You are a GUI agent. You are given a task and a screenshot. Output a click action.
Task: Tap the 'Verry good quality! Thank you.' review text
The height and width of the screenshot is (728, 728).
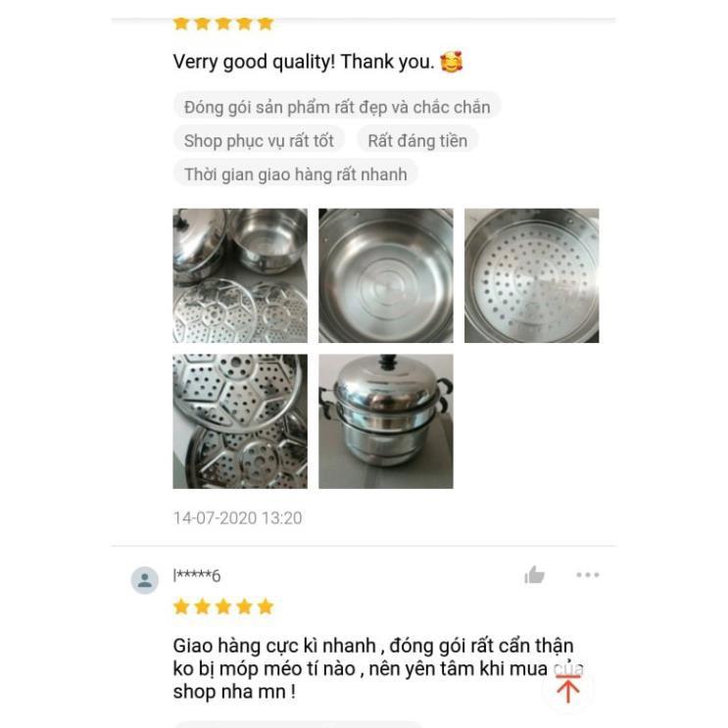304,62
